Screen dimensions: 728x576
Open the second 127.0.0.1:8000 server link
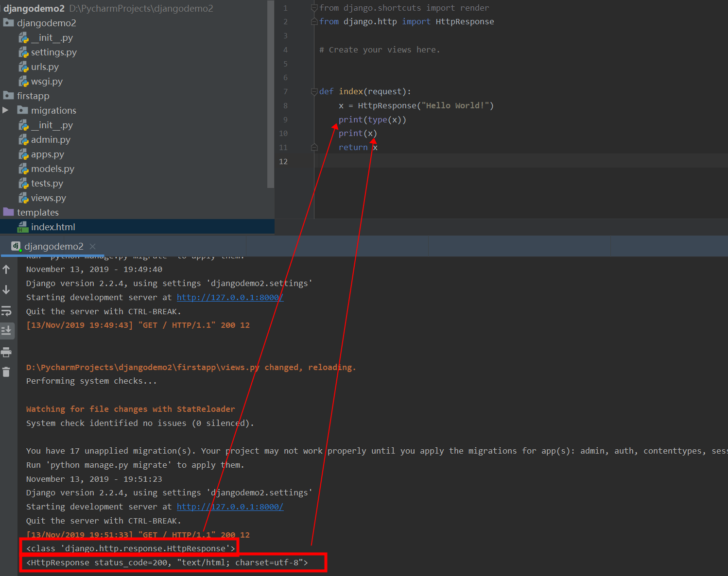click(x=230, y=507)
